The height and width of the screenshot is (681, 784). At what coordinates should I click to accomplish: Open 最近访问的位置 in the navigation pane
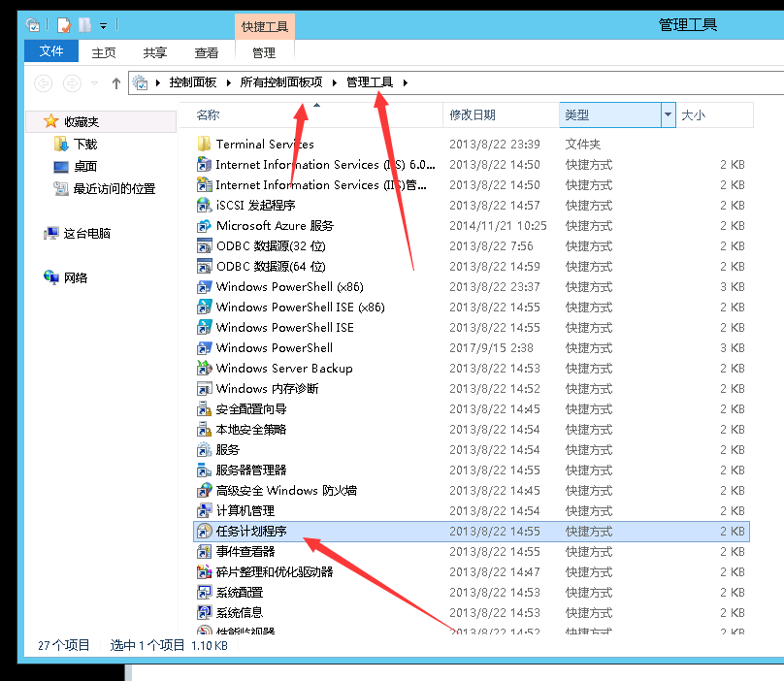point(114,188)
